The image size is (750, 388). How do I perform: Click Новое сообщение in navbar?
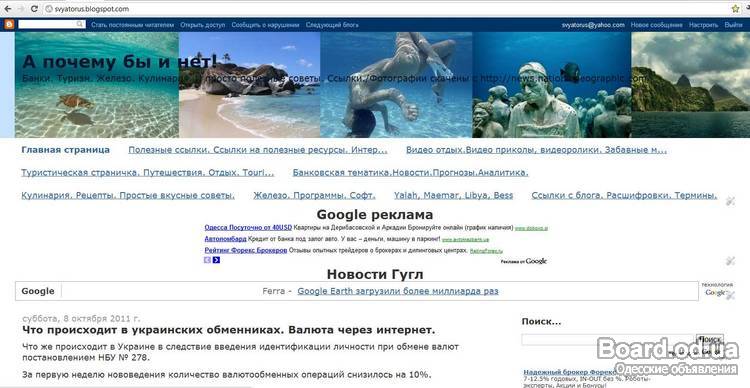656,25
